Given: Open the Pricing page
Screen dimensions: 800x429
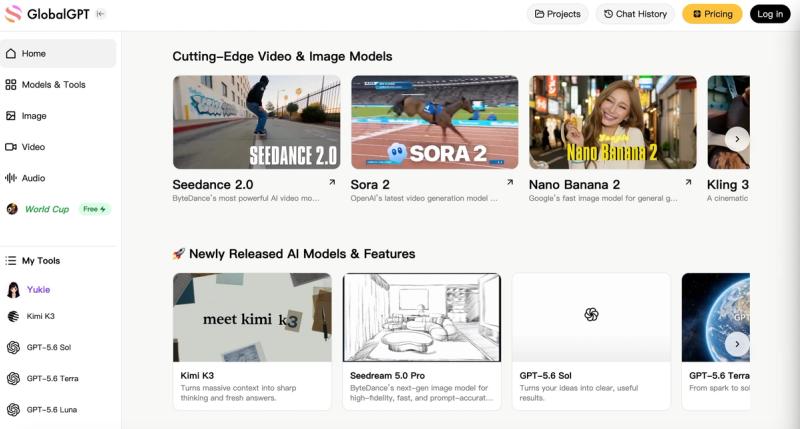Looking at the screenshot, I should [x=712, y=14].
